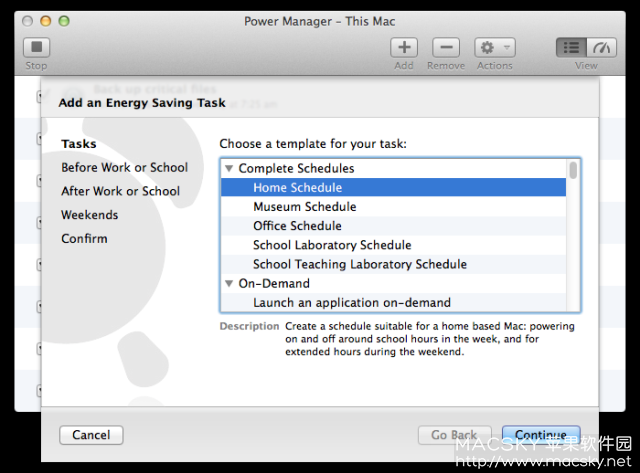Image resolution: width=640 pixels, height=473 pixels.
Task: Select the School Laboratory Schedule template
Action: point(393,245)
